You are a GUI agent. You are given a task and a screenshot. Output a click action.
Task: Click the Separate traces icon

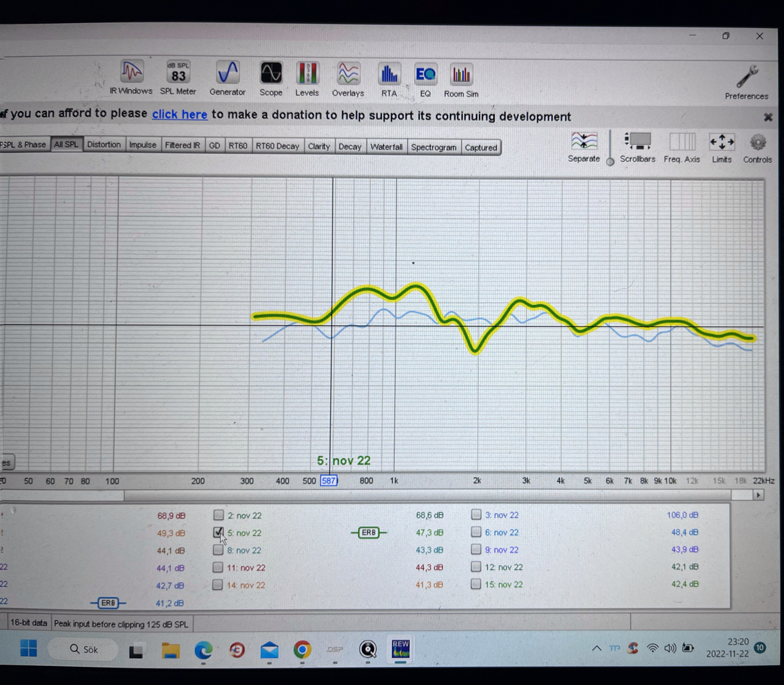pyautogui.click(x=584, y=147)
